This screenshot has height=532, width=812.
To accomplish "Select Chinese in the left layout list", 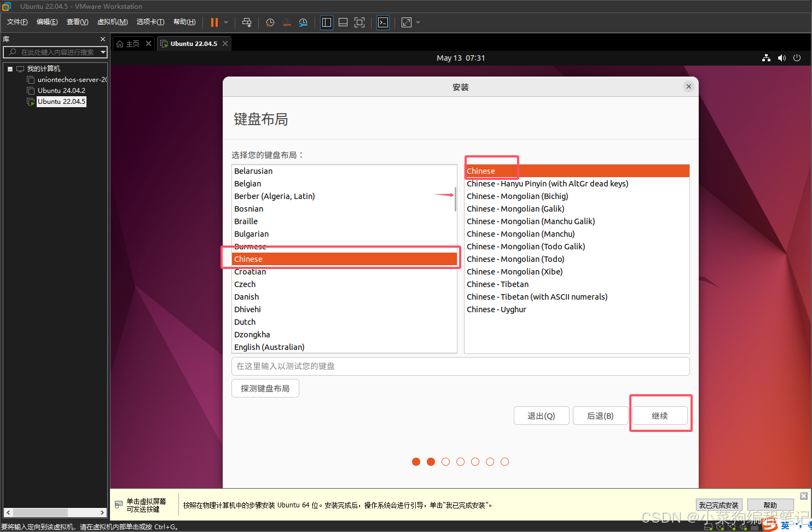I will coord(344,259).
